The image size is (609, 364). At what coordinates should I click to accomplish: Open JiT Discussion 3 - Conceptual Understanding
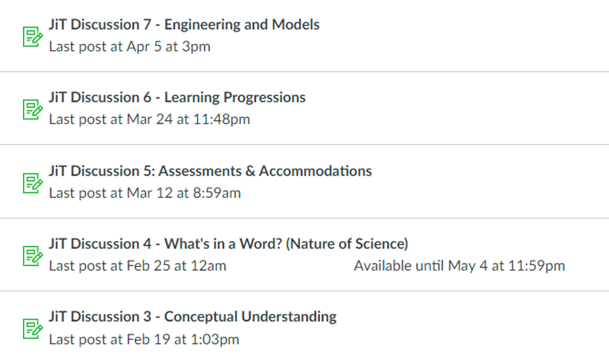click(x=193, y=316)
